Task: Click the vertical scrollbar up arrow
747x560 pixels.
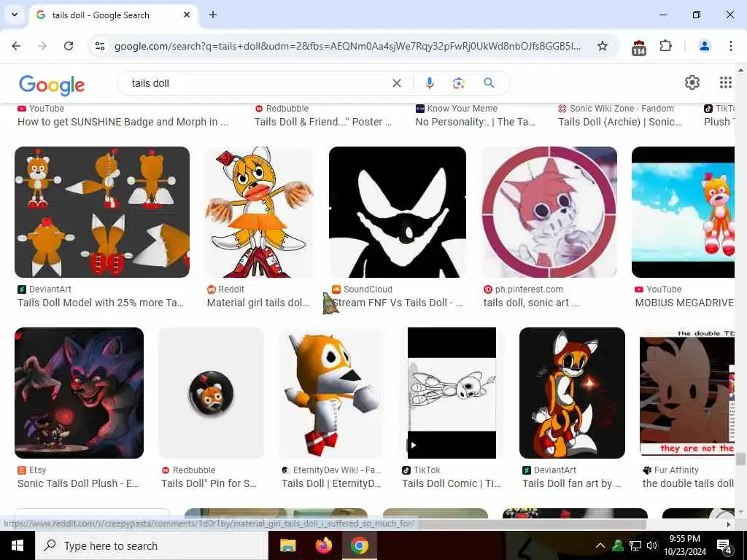Action: 740,71
